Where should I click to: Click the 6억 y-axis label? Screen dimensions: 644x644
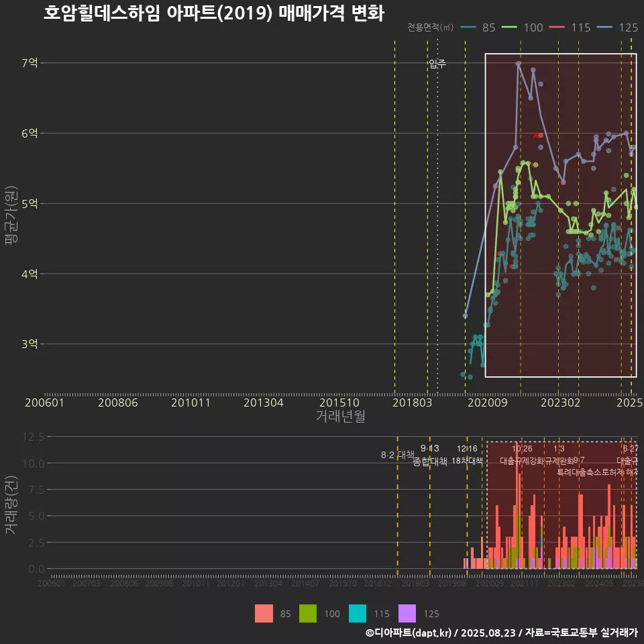point(30,133)
